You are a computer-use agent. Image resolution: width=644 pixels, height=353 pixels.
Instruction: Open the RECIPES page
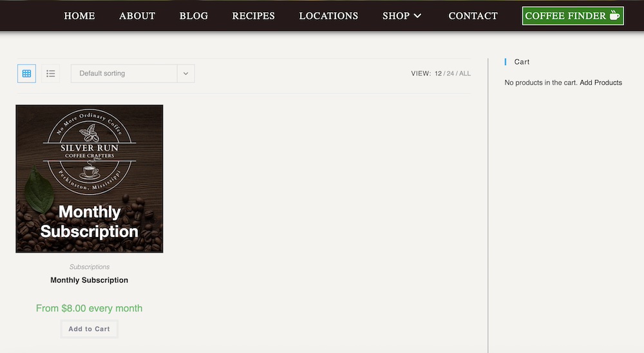point(253,15)
